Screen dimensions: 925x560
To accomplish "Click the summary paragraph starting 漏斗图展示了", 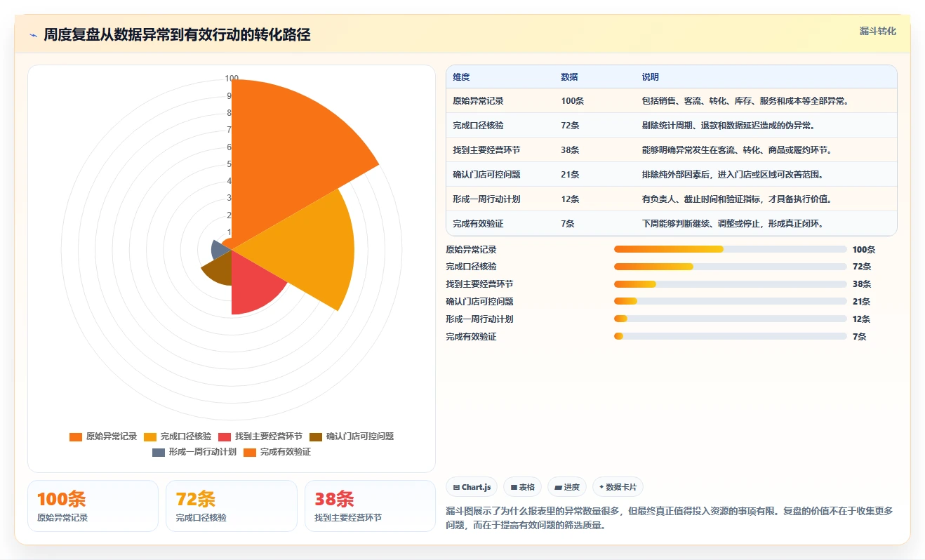I will 670,518.
